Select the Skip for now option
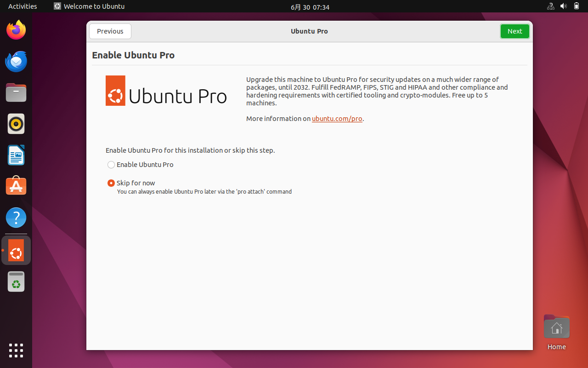This screenshot has height=368, width=588. point(111,183)
